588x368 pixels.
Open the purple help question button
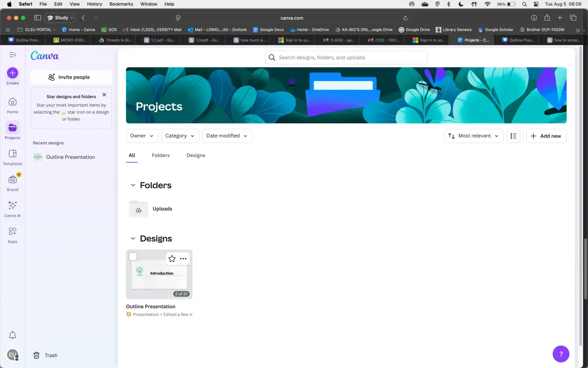561,354
